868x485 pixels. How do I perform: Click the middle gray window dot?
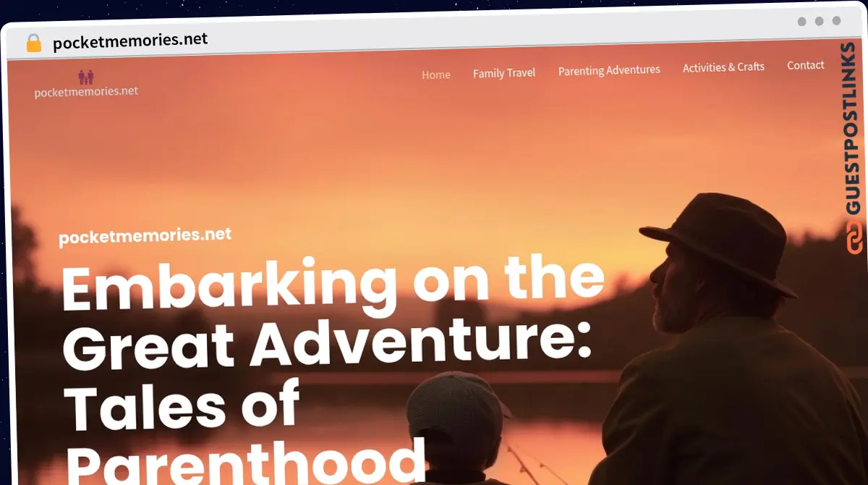point(819,22)
